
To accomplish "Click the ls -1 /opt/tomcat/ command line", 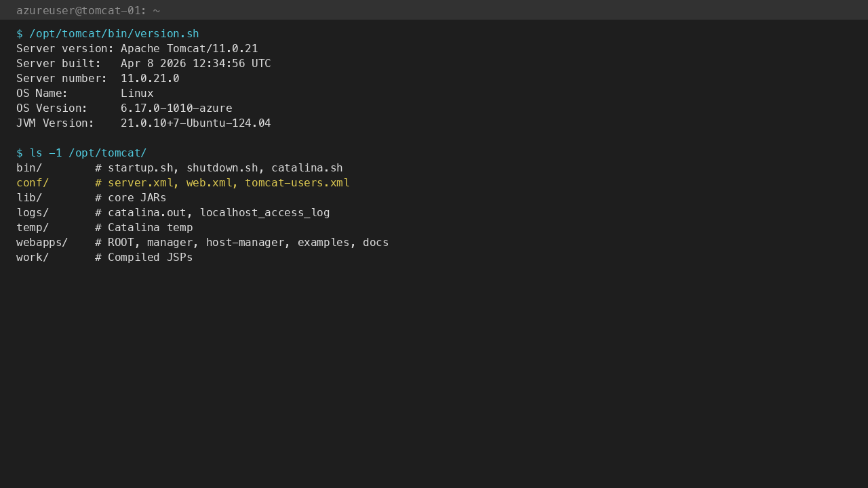I will click(x=81, y=153).
